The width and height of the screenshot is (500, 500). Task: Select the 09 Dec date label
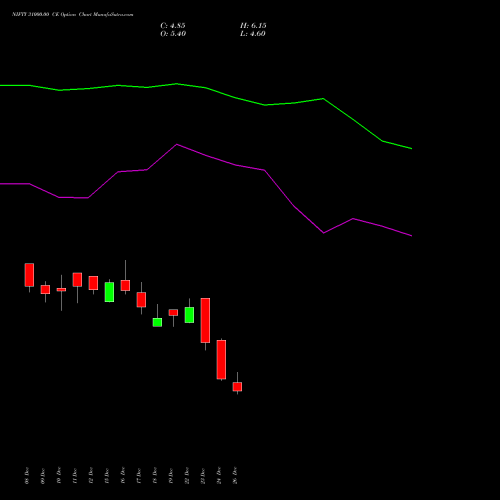pyautogui.click(x=43, y=476)
